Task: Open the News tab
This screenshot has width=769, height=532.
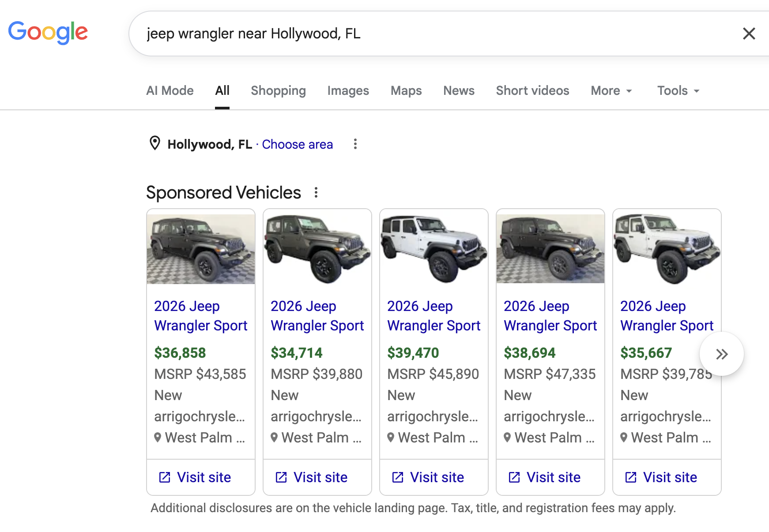Action: point(459,90)
